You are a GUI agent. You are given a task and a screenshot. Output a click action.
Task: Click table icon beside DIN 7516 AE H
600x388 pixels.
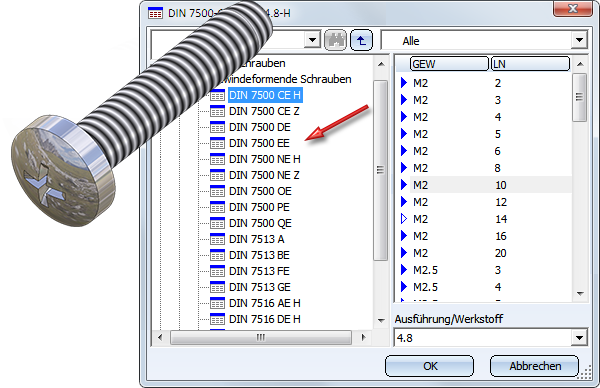pos(217,303)
